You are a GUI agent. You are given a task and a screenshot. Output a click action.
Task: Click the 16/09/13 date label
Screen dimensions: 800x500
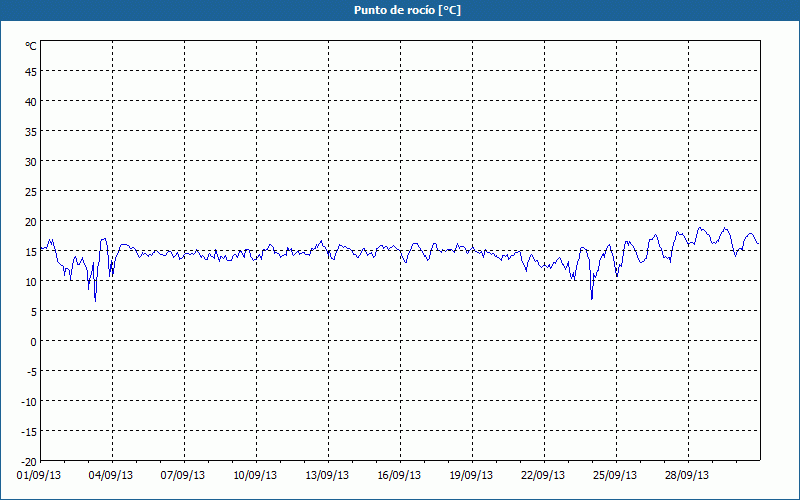click(x=399, y=476)
